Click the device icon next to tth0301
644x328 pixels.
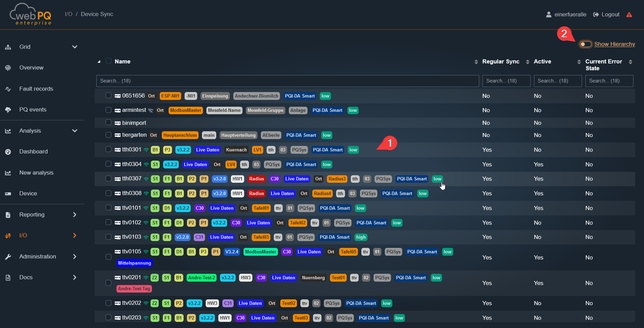click(x=117, y=150)
